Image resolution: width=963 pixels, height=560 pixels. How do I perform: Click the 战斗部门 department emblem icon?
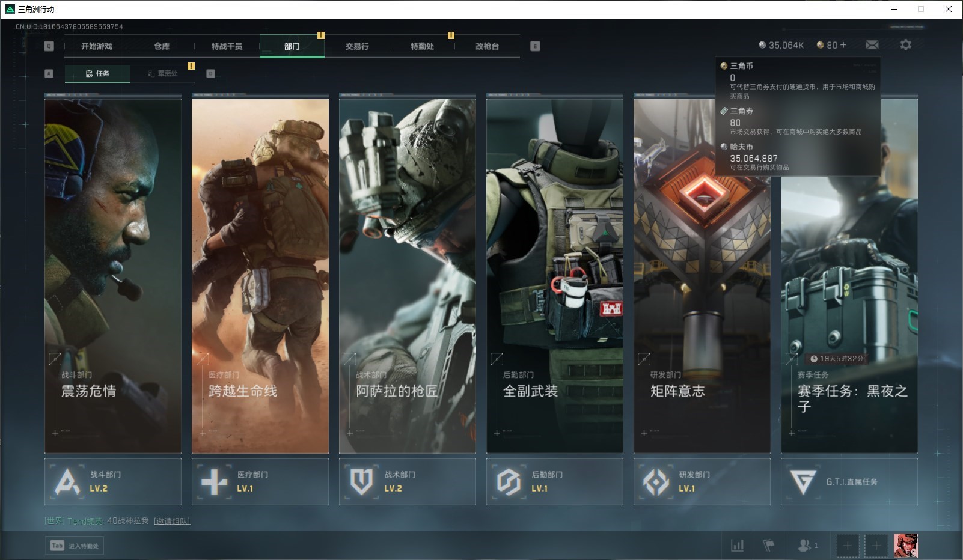coord(67,482)
